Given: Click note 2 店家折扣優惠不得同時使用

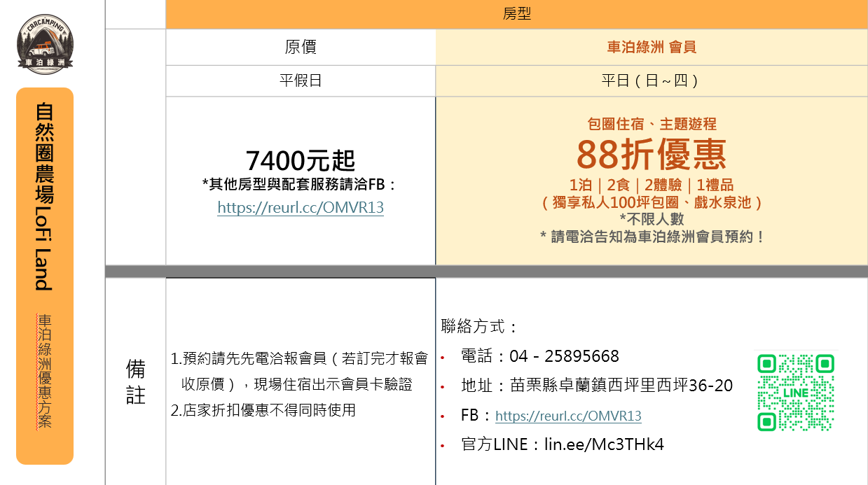Looking at the screenshot, I should (x=263, y=410).
